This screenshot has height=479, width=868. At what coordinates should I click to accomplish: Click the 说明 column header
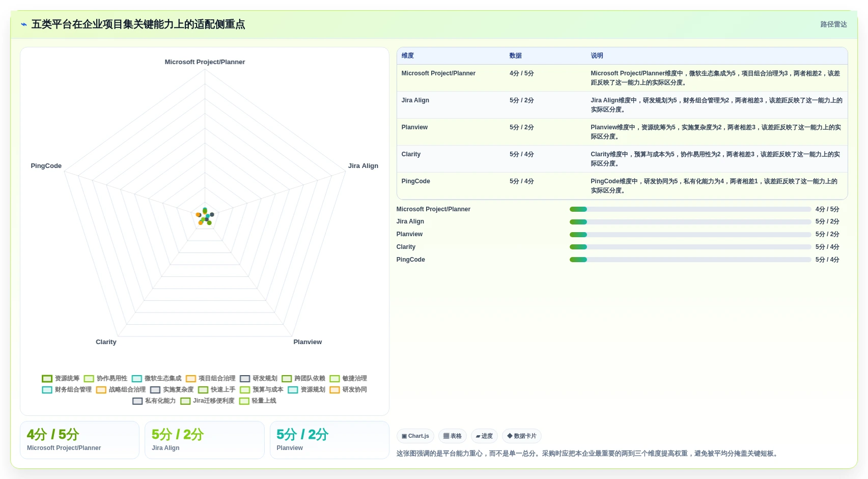[x=597, y=55]
